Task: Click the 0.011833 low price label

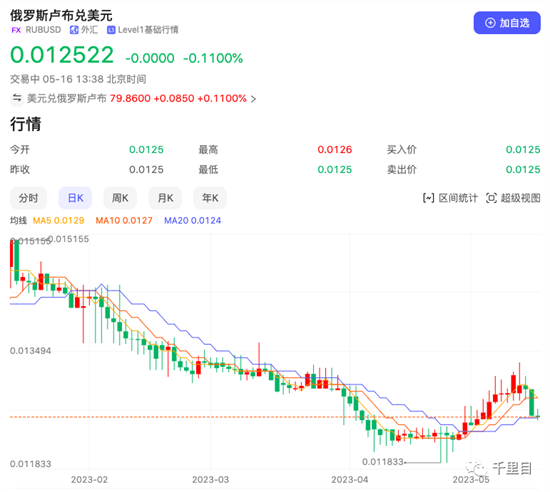Action: (383, 462)
